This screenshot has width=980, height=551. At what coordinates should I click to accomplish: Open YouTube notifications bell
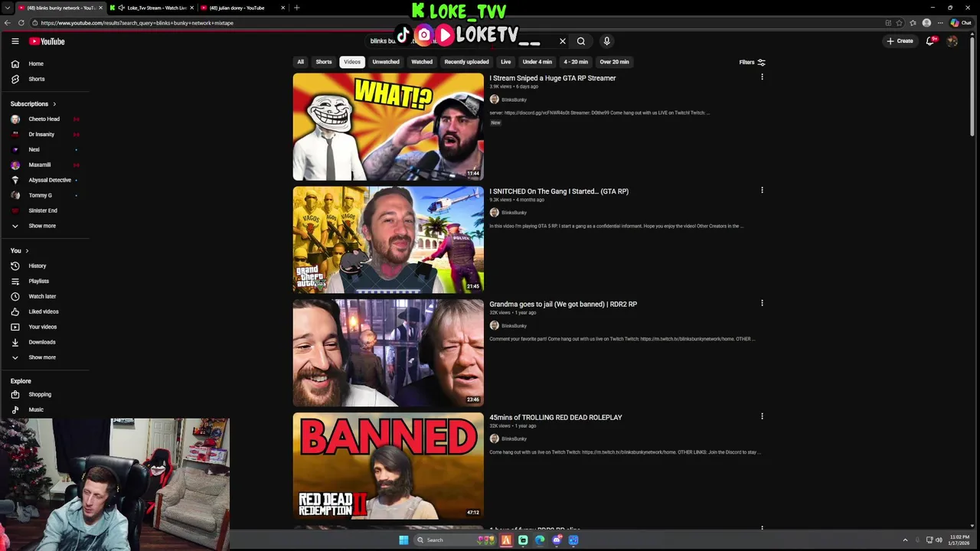click(930, 41)
